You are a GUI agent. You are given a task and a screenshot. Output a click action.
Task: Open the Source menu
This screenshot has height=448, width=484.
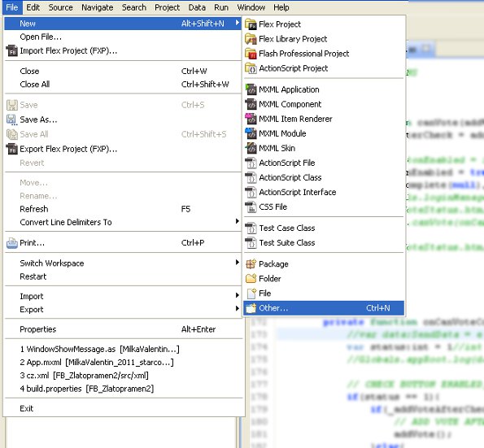[x=60, y=7]
